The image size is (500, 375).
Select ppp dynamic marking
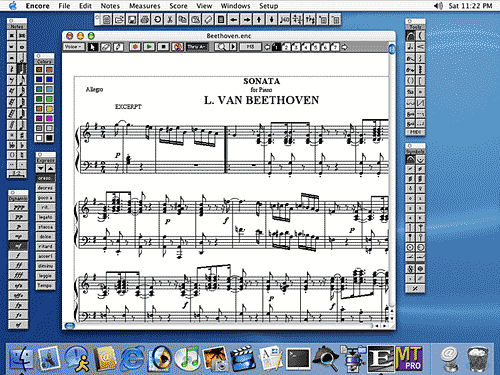[18, 207]
